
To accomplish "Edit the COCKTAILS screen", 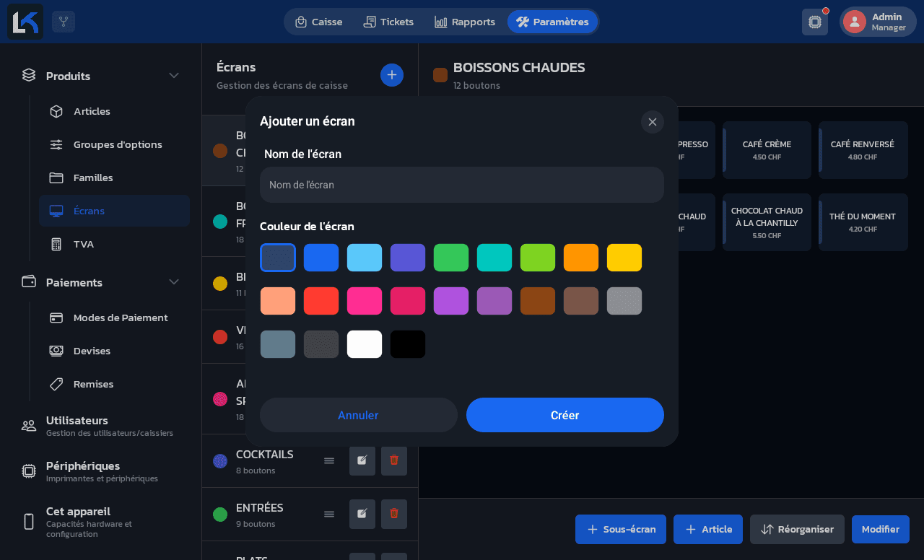I will tap(362, 460).
